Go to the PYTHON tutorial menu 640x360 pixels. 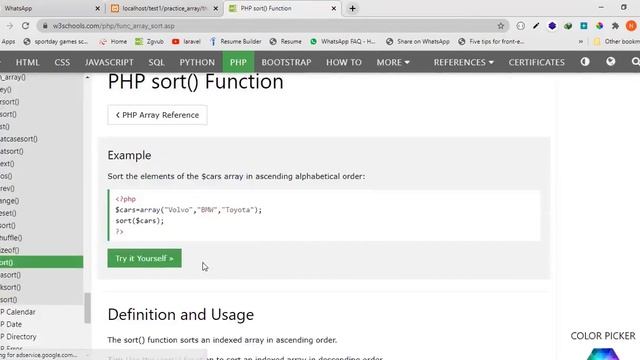tap(197, 62)
